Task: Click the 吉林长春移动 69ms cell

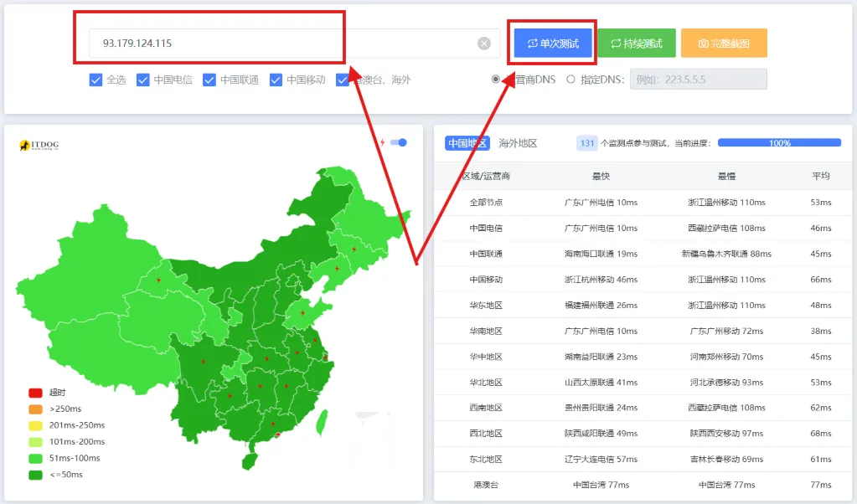Action: [726, 459]
